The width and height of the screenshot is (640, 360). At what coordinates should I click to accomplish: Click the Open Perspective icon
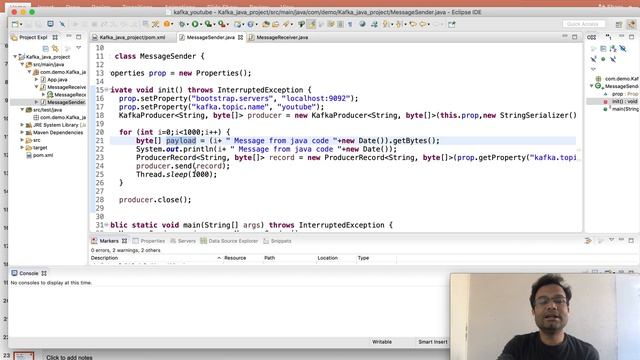(619, 24)
